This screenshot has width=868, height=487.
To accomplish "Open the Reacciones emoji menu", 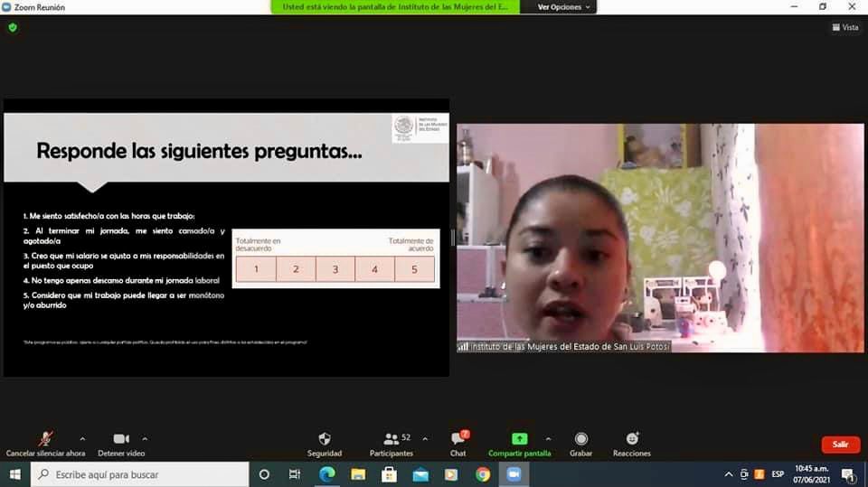I will pyautogui.click(x=631, y=440).
